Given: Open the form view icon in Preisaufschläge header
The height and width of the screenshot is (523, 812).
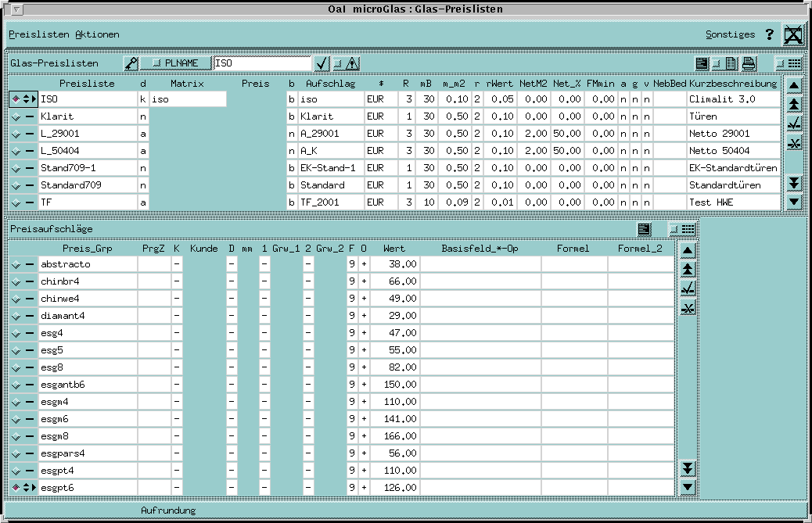Looking at the screenshot, I should pyautogui.click(x=644, y=229).
